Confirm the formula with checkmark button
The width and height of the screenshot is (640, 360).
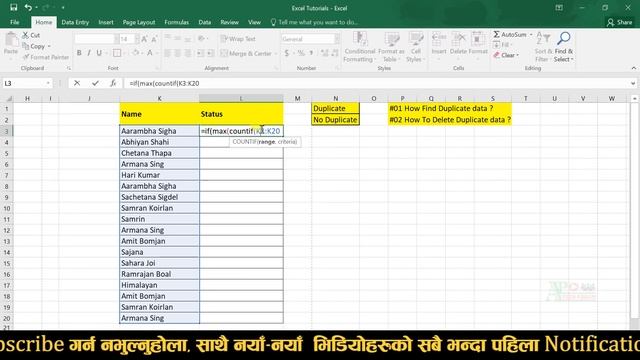point(95,83)
